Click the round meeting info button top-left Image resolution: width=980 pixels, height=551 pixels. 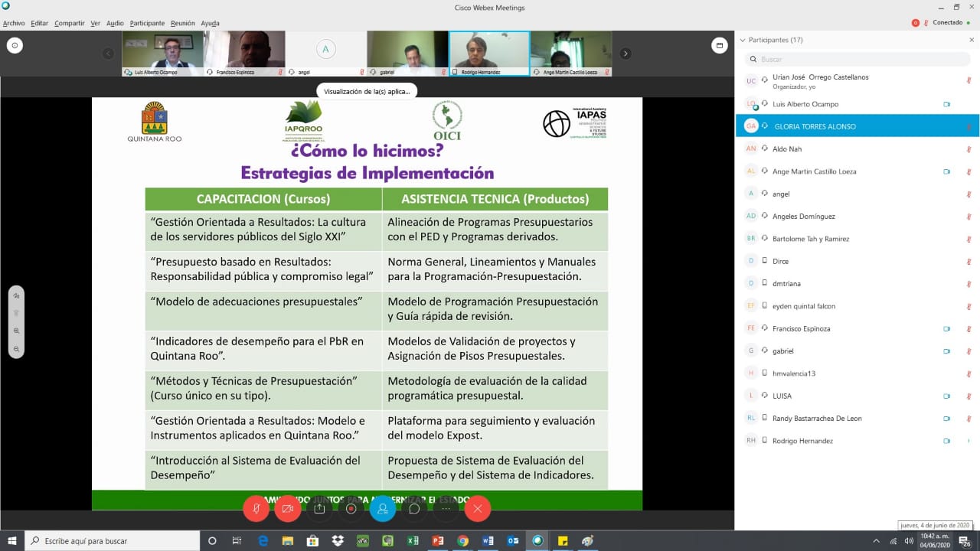[x=15, y=46]
